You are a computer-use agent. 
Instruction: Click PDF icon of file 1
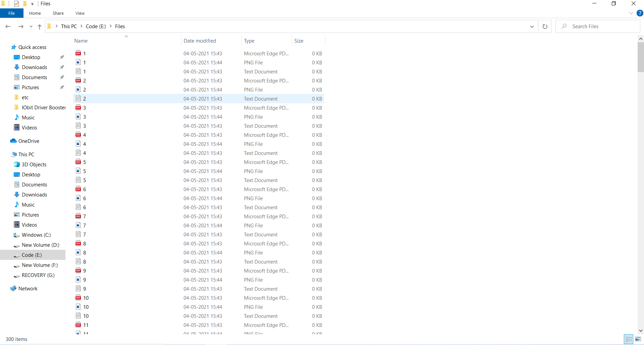[78, 53]
